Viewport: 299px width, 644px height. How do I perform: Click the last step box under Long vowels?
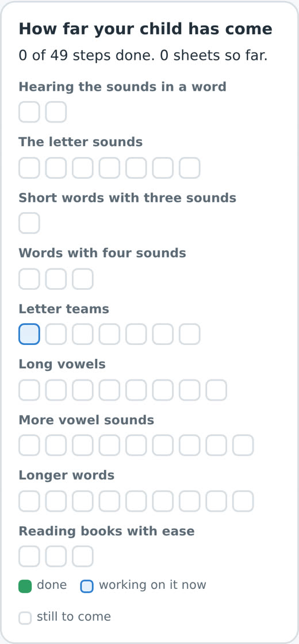(216, 390)
